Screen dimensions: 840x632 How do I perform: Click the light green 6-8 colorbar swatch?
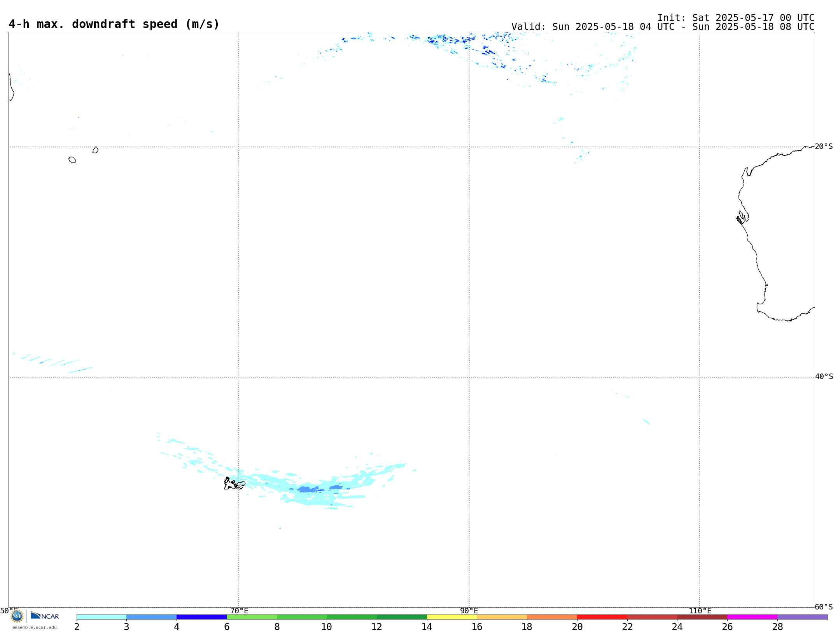252,617
